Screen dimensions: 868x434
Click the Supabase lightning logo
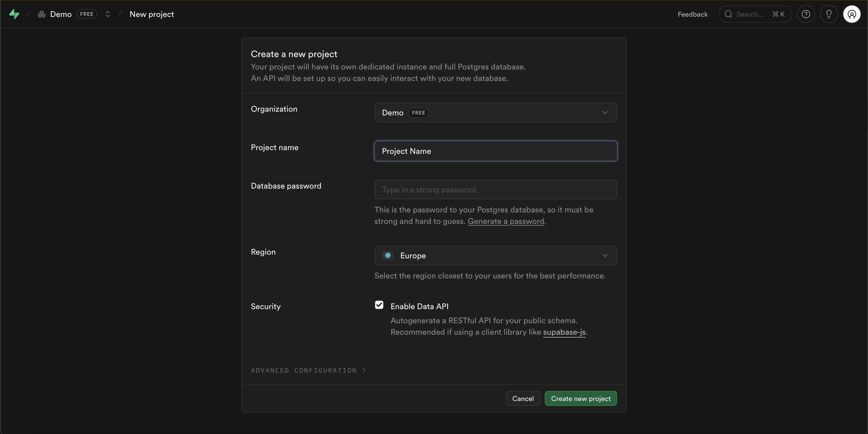click(x=14, y=14)
